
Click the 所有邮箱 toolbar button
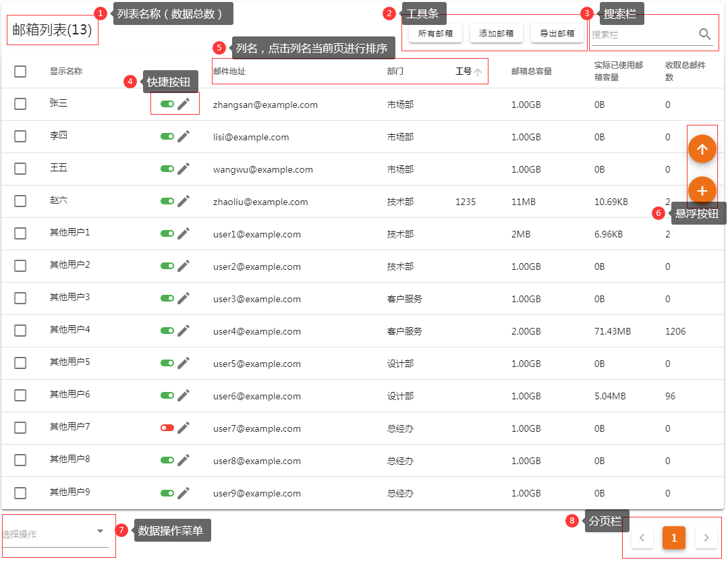(435, 33)
